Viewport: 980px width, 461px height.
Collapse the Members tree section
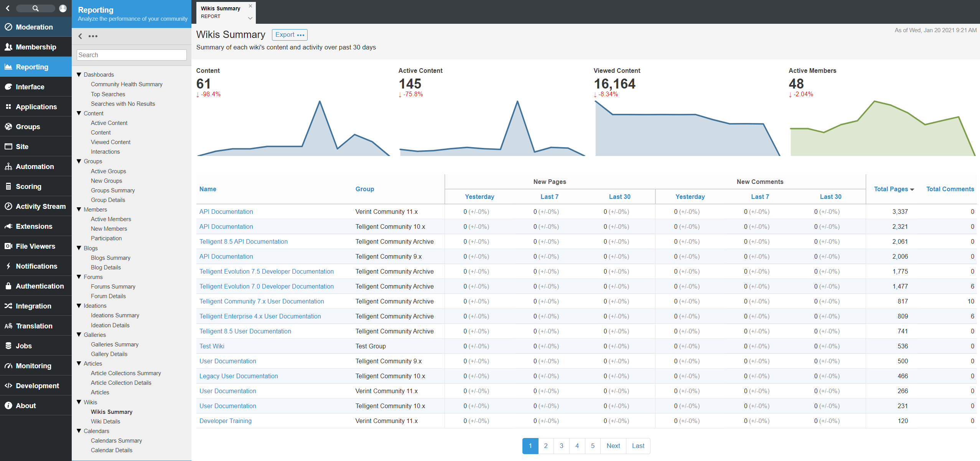[x=79, y=210]
